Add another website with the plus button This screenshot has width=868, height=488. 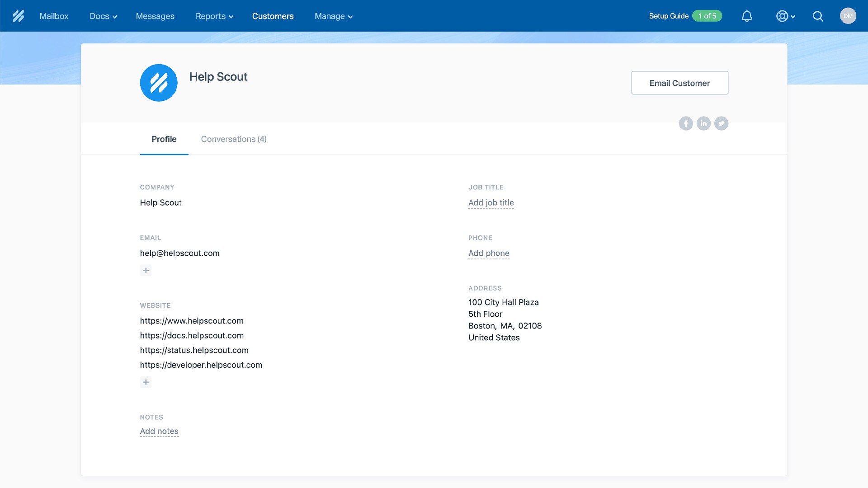146,382
